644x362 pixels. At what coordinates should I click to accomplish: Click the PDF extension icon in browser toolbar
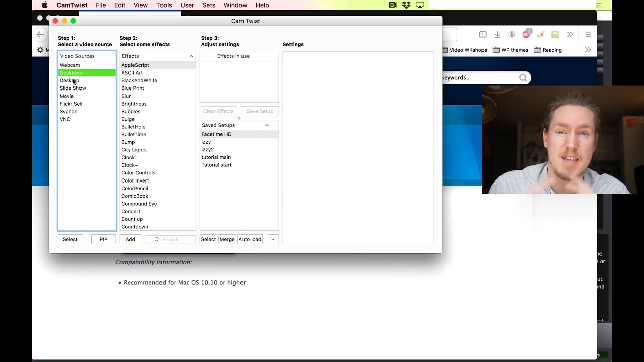click(541, 35)
